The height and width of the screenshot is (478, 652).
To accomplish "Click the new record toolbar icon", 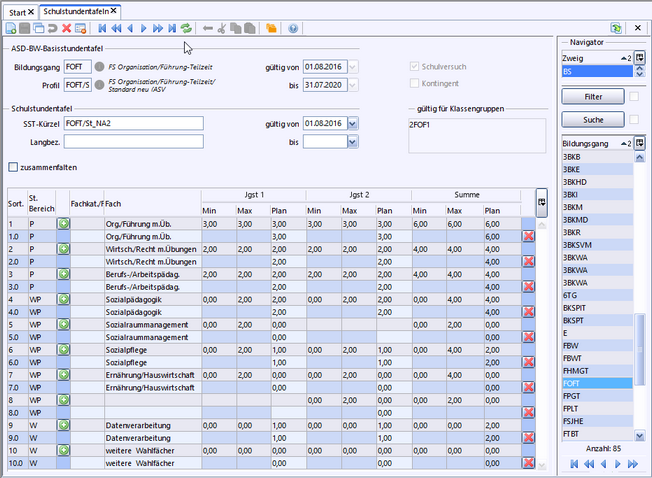I will [10, 29].
